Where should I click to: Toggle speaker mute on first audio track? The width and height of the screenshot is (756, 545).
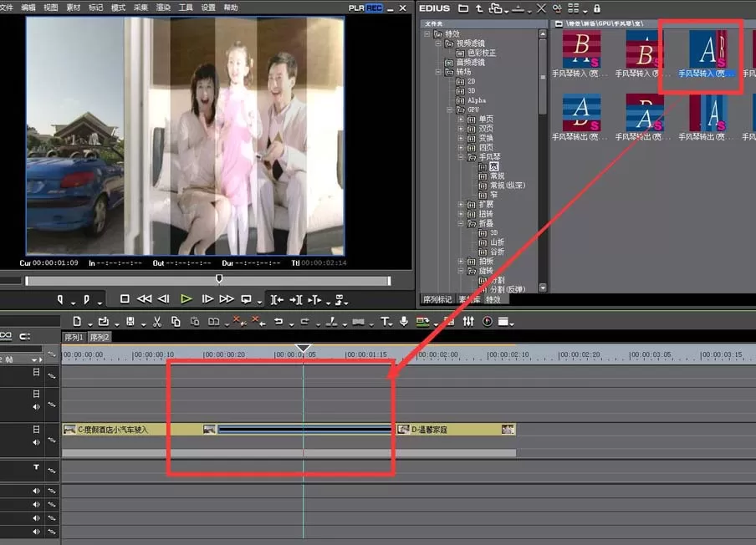(36, 491)
